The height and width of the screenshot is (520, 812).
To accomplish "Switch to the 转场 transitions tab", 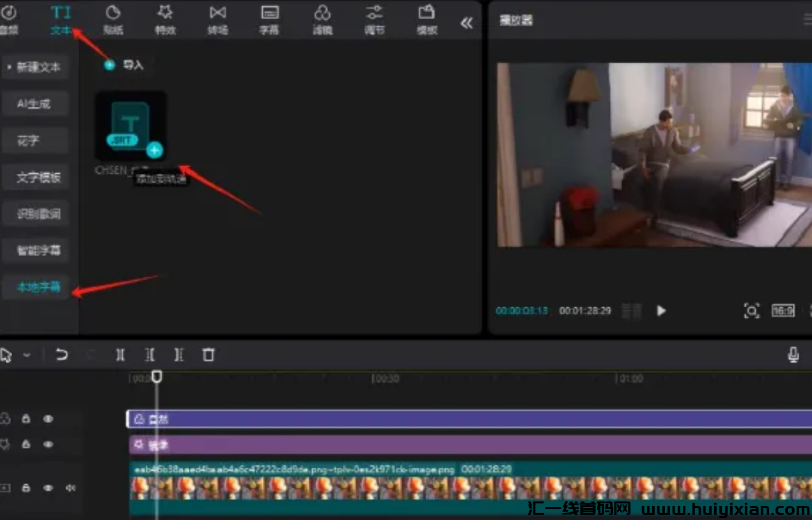I will coord(217,19).
